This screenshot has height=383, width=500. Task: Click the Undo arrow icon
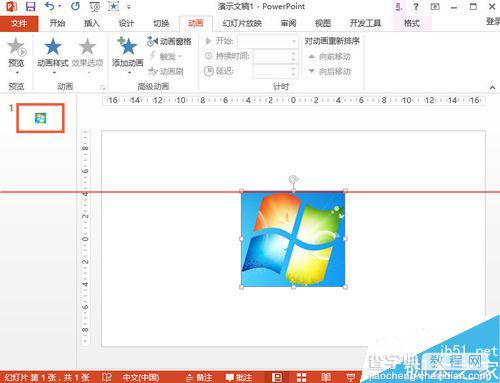[50, 6]
